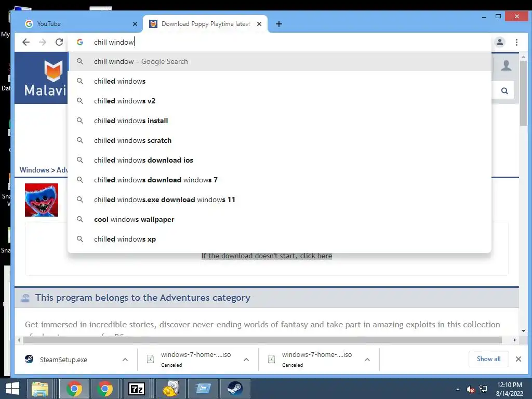Open the SteamSetup.exe download item
Viewport: 532px width, 399px height.
63,360
